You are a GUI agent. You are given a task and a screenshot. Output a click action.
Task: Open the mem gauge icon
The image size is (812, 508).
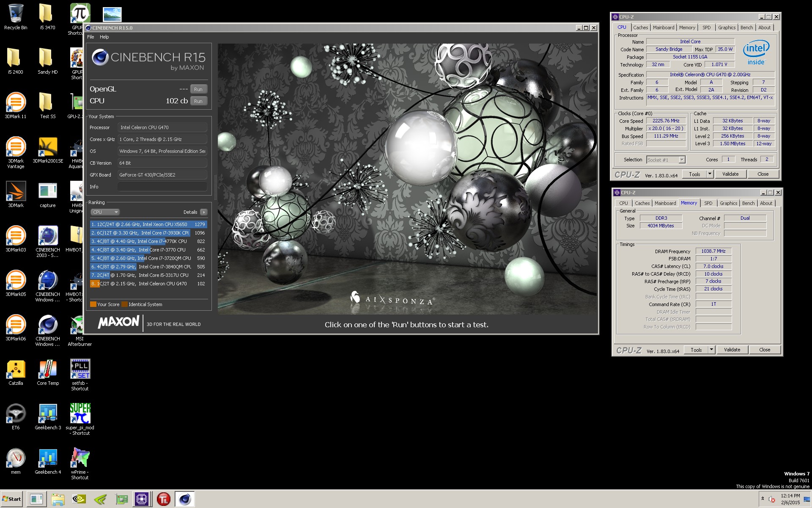16,461
